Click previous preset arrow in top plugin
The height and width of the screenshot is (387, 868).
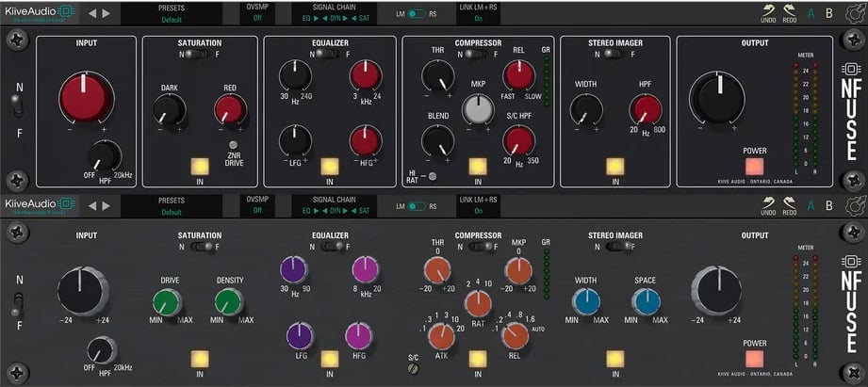(x=92, y=13)
